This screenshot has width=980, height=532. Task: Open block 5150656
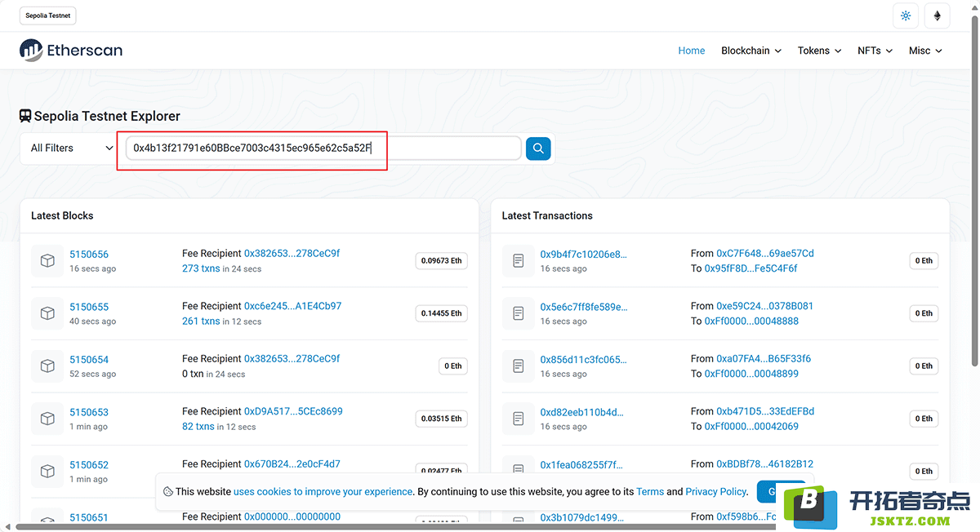(x=89, y=255)
